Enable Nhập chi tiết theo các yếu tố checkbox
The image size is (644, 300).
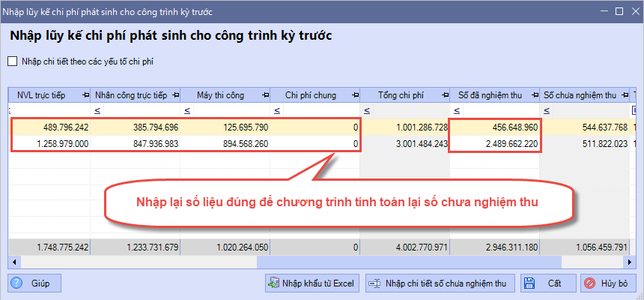(13, 61)
